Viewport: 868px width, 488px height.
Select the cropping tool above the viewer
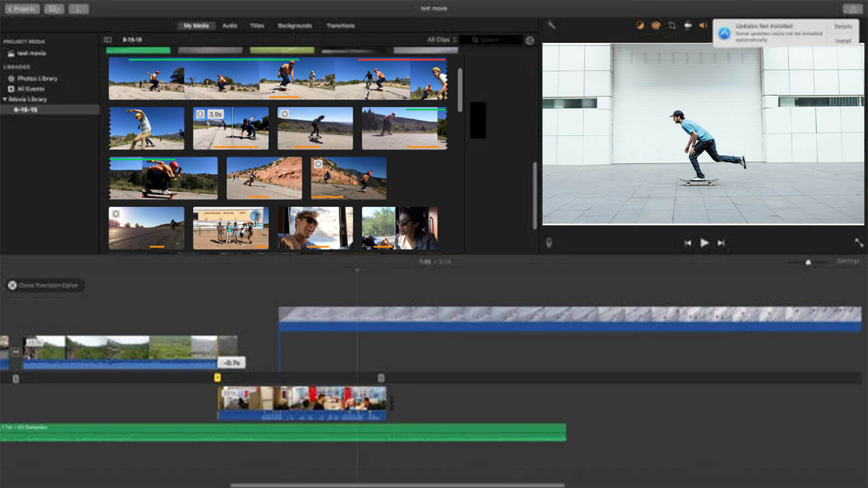672,25
